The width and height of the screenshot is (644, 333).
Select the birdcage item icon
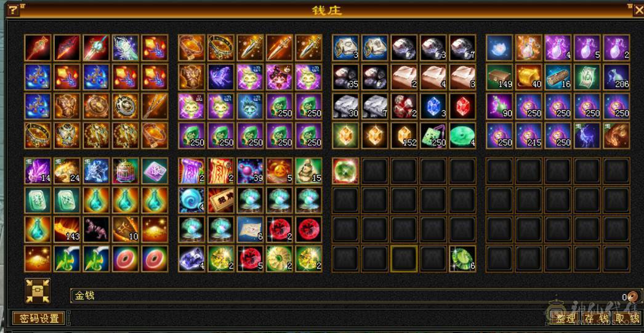coord(125,171)
